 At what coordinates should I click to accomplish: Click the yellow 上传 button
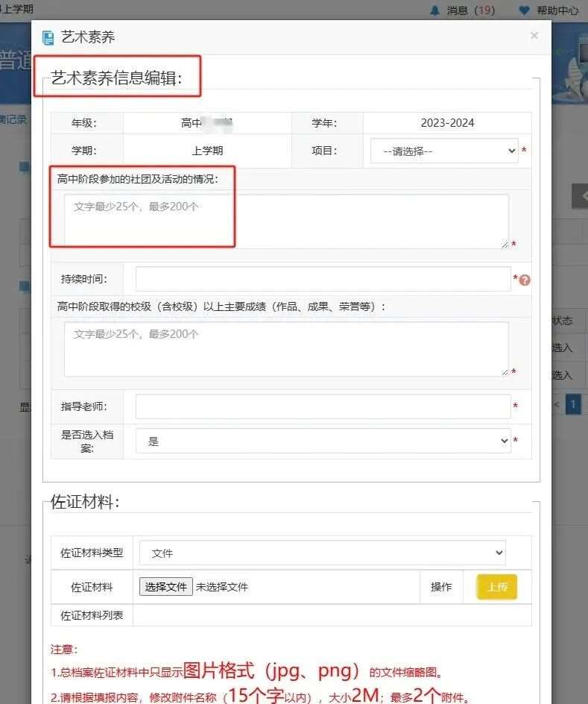coord(496,587)
